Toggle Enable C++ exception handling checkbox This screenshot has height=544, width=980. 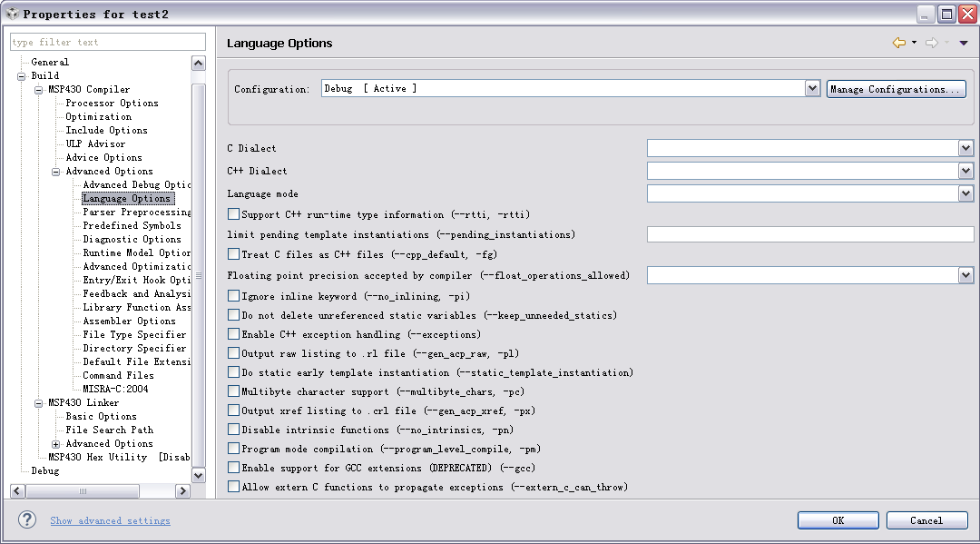[234, 334]
